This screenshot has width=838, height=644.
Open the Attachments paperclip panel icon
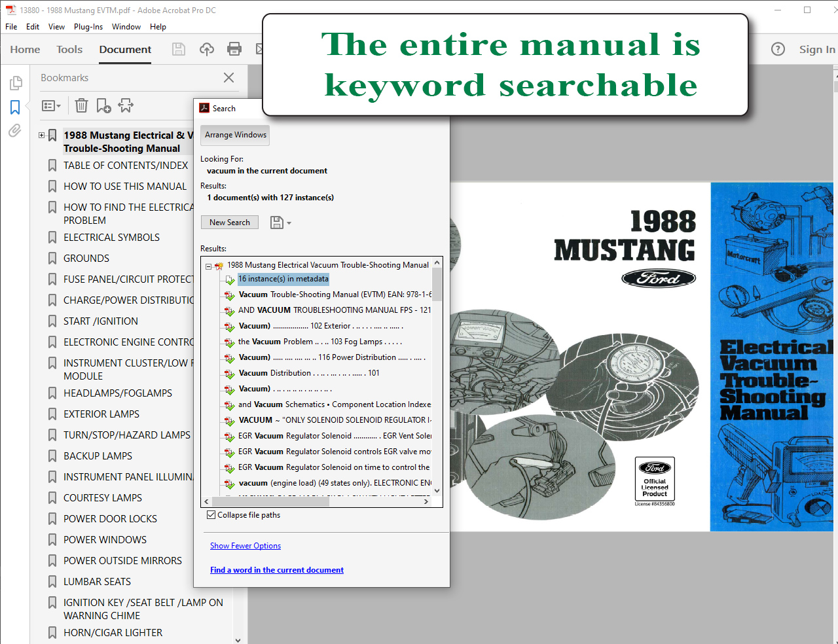15,130
